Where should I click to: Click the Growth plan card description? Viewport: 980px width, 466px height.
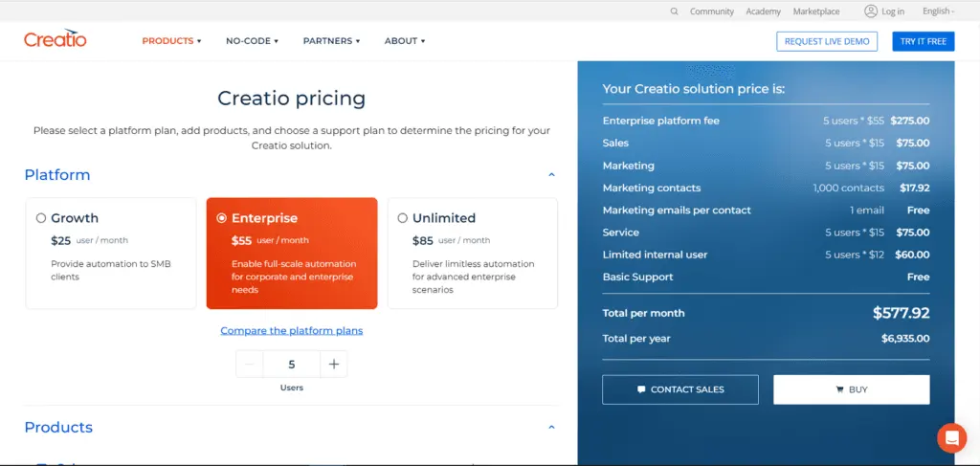click(111, 270)
